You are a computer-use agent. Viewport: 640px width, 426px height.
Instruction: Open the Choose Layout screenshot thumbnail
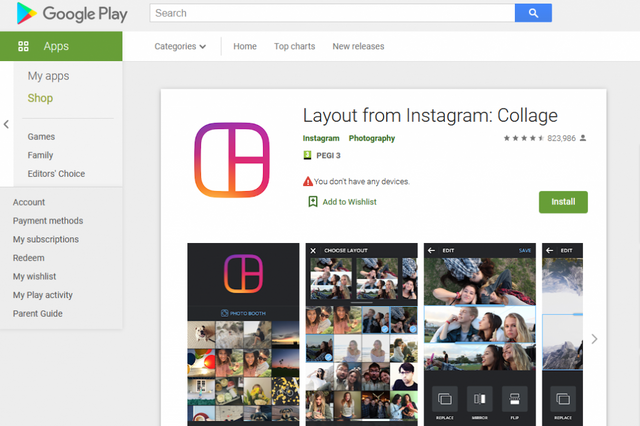[362, 335]
